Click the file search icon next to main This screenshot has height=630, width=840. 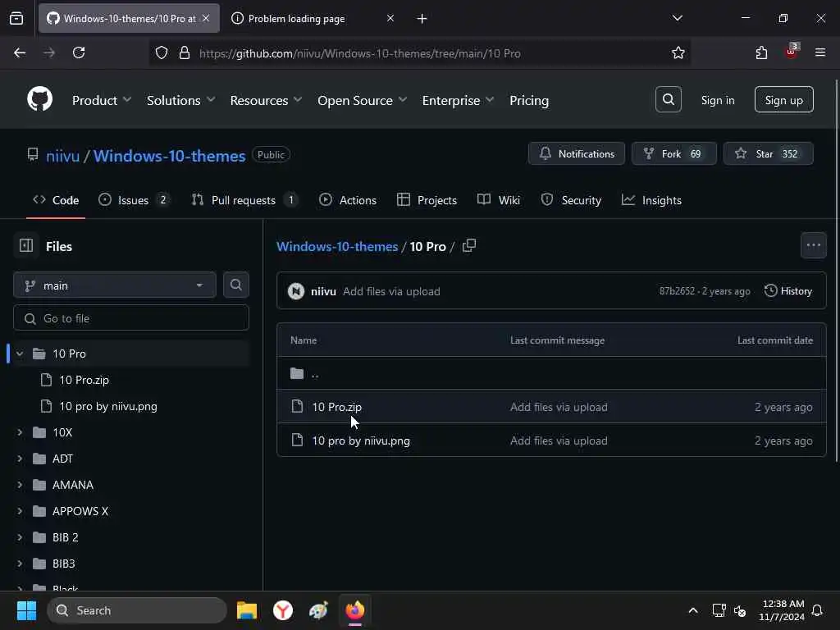pyautogui.click(x=235, y=285)
